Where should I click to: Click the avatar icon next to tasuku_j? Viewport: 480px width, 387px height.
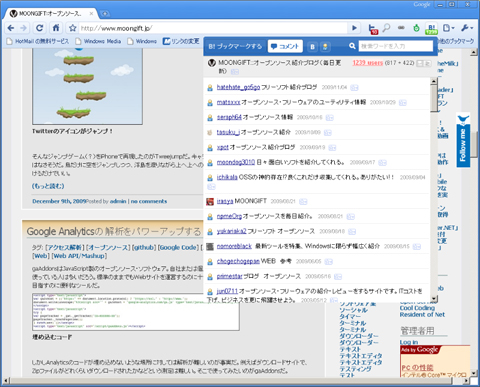tap(210, 133)
